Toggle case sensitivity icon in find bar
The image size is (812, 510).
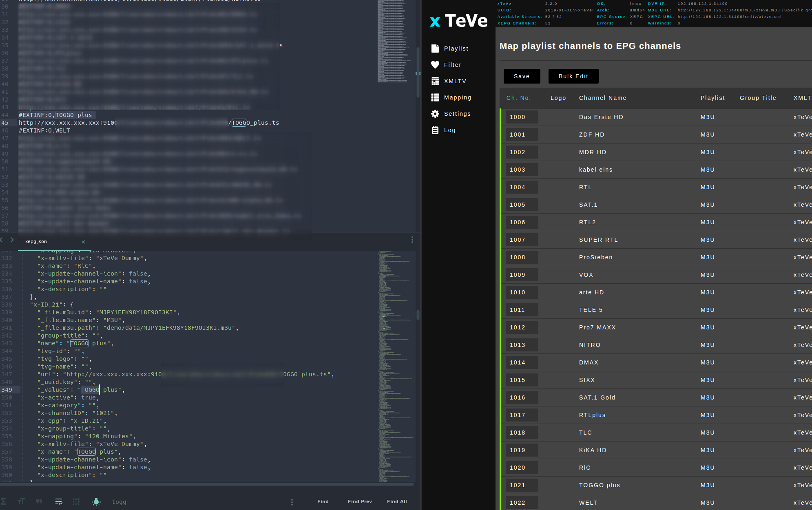tap(21, 501)
